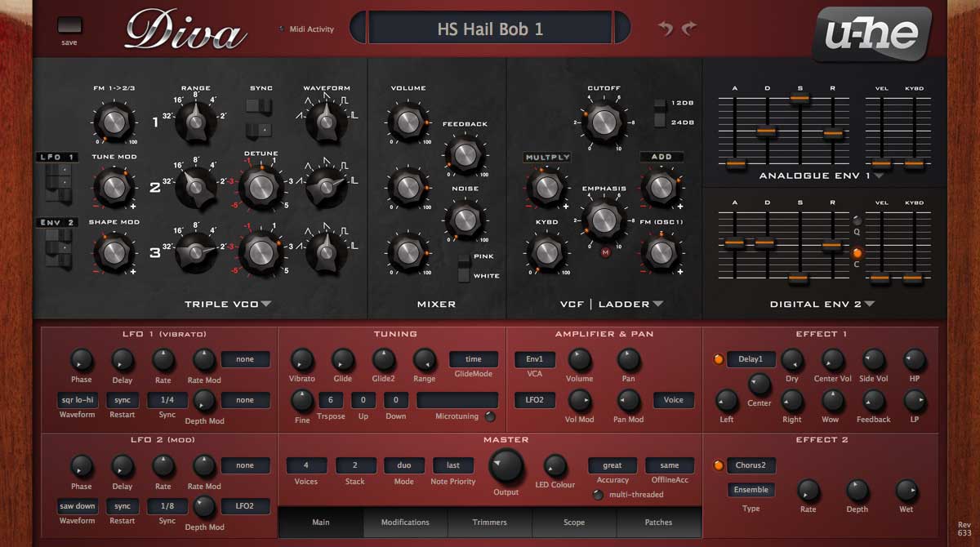Click the undo arrow icon
This screenshot has height=547, width=980.
coord(666,29)
